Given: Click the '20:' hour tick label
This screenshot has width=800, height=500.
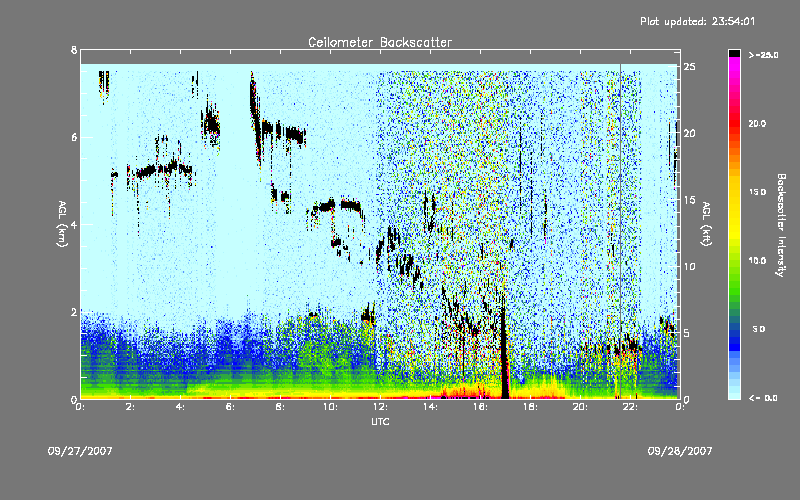Looking at the screenshot, I should point(580,407).
